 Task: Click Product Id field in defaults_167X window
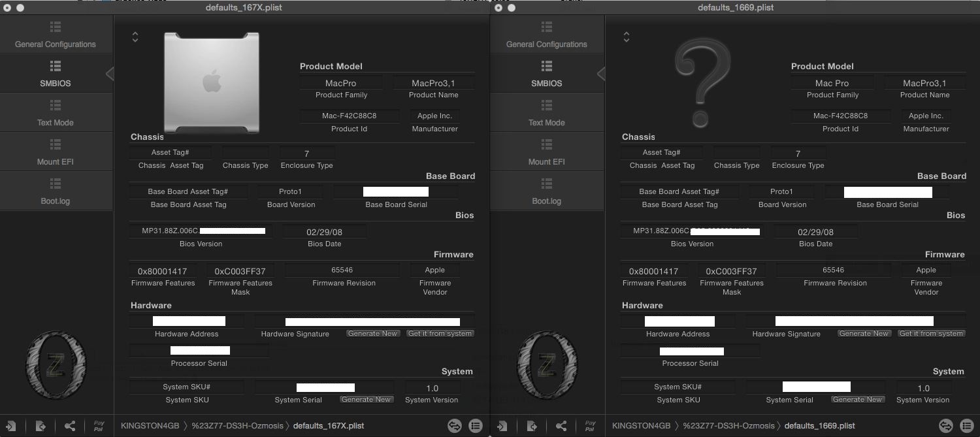[x=349, y=116]
